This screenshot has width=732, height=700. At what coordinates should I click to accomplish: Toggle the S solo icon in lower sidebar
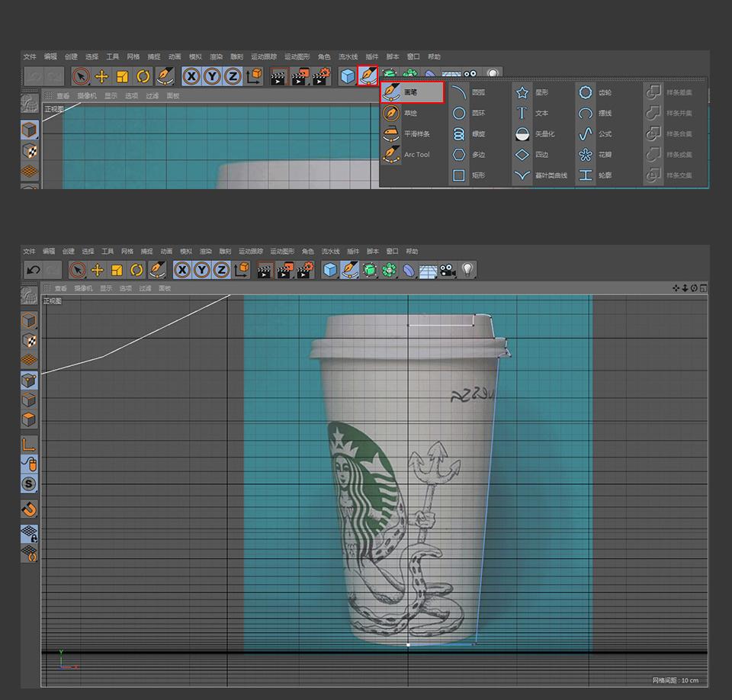[x=29, y=483]
